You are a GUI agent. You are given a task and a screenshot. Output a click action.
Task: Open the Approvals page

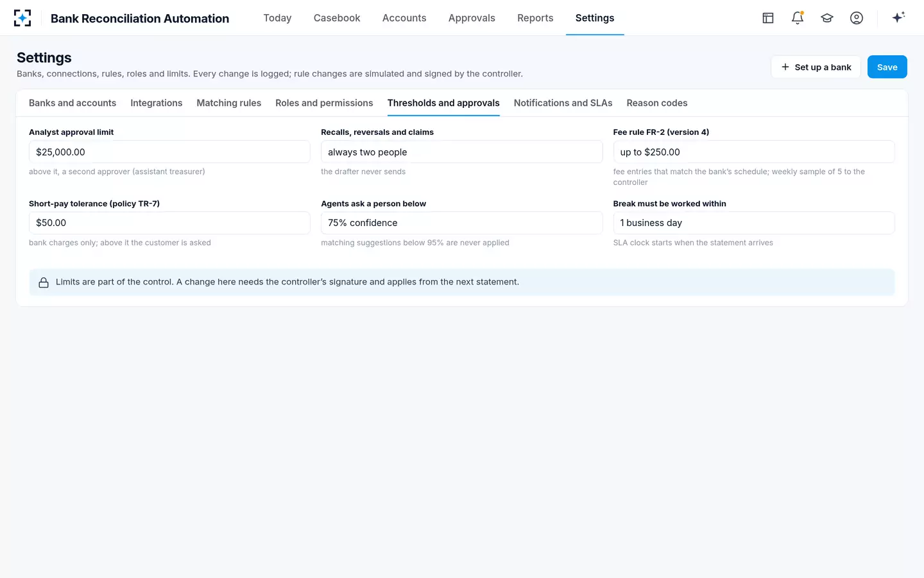472,18
